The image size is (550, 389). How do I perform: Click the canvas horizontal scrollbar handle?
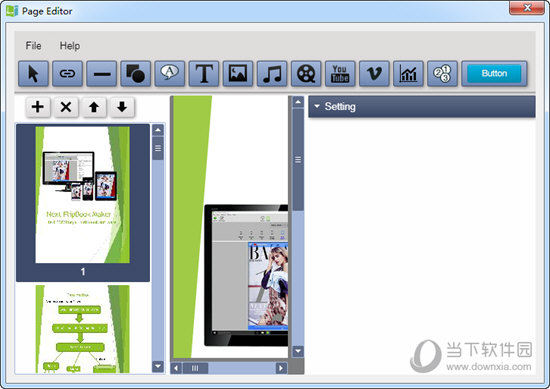195,368
